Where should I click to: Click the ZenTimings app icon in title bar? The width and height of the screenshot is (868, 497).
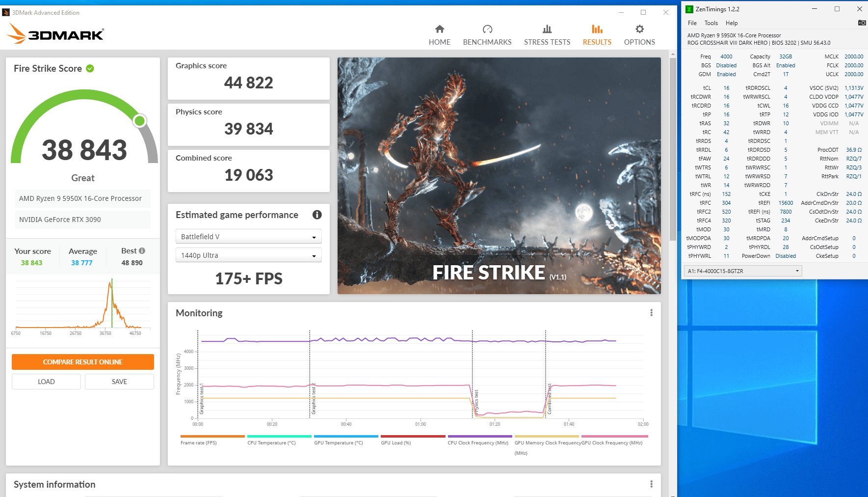click(x=689, y=9)
